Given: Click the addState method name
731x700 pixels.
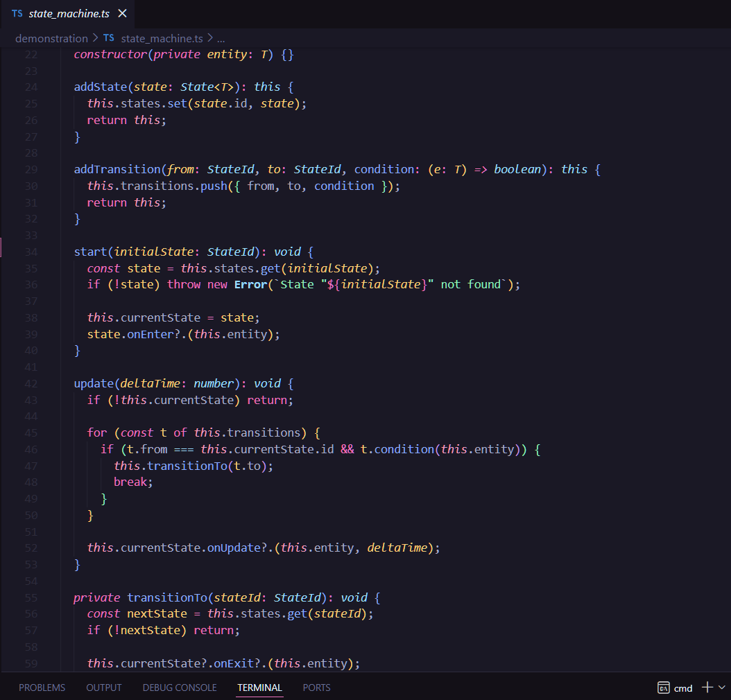Looking at the screenshot, I should (x=101, y=87).
